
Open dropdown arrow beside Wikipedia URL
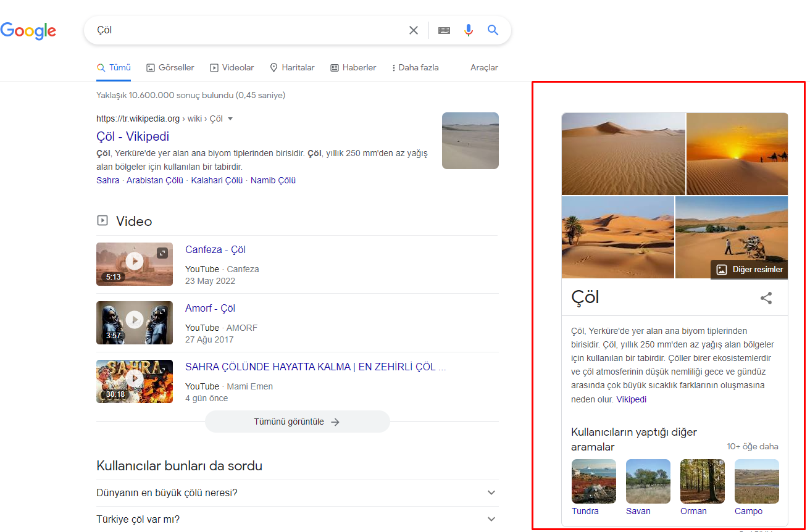(230, 118)
